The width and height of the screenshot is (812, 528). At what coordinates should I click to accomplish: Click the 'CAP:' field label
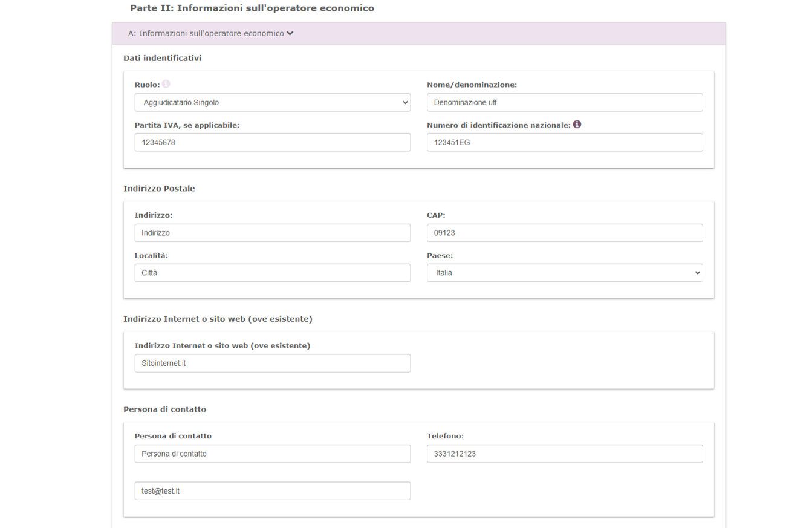(436, 215)
